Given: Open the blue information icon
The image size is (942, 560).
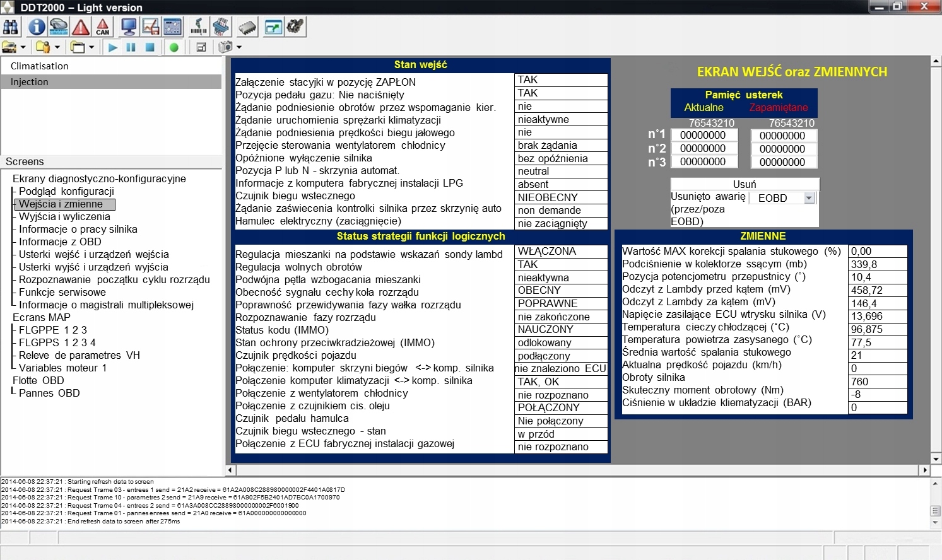Looking at the screenshot, I should coord(37,27).
